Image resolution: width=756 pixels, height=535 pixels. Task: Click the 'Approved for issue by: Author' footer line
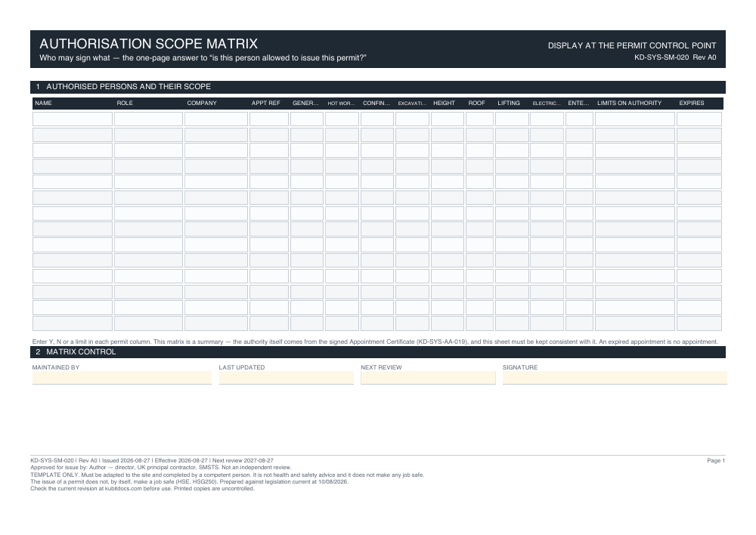coord(160,468)
